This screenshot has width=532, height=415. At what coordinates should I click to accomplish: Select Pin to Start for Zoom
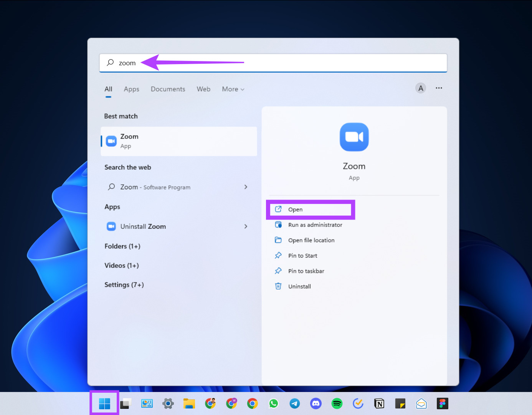303,256
